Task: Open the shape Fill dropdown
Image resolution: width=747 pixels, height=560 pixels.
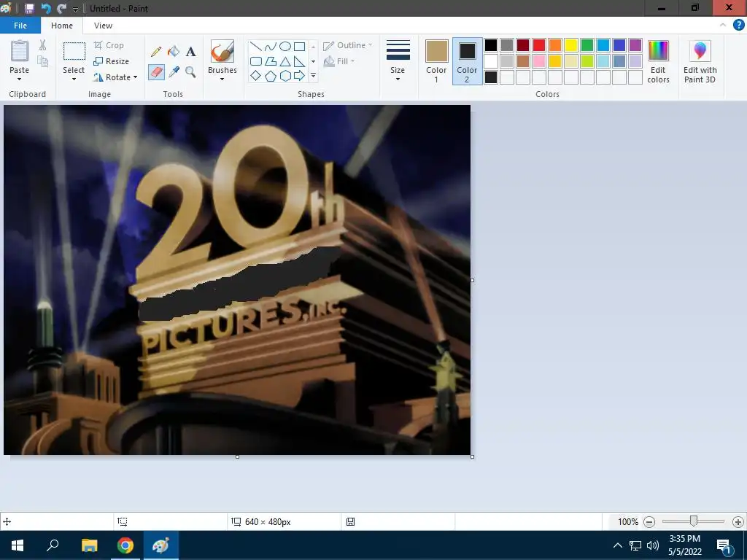Action: (x=339, y=61)
